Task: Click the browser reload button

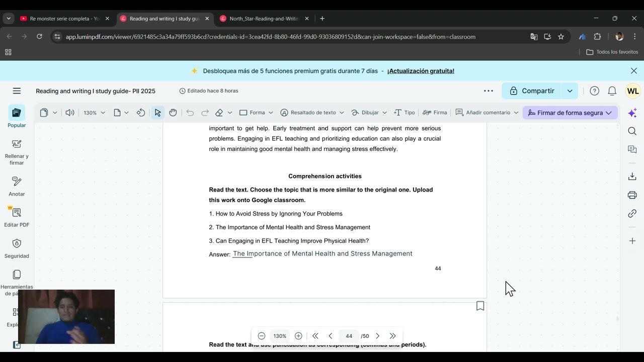Action: 39,37
